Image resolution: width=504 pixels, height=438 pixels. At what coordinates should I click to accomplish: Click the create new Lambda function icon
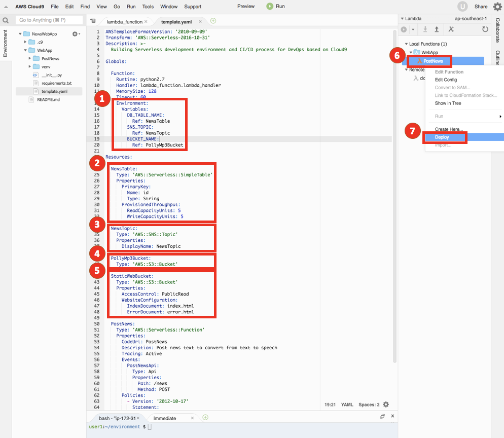[x=451, y=29]
